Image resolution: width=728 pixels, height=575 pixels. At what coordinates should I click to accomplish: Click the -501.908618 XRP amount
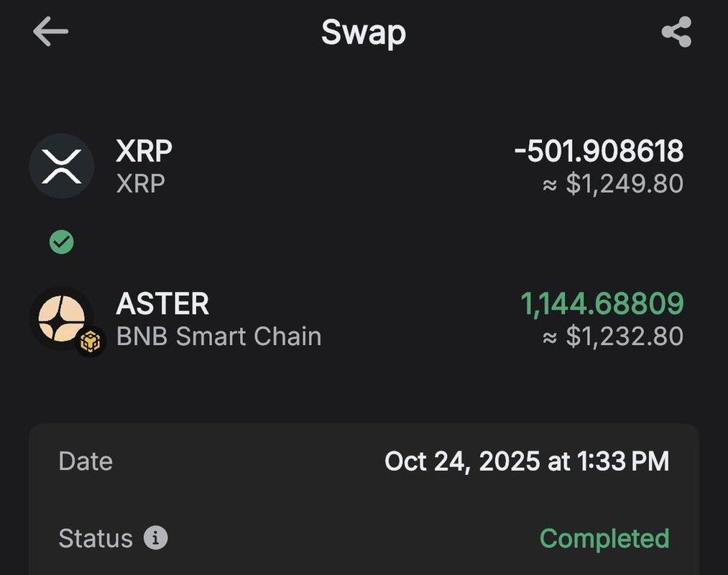(599, 151)
